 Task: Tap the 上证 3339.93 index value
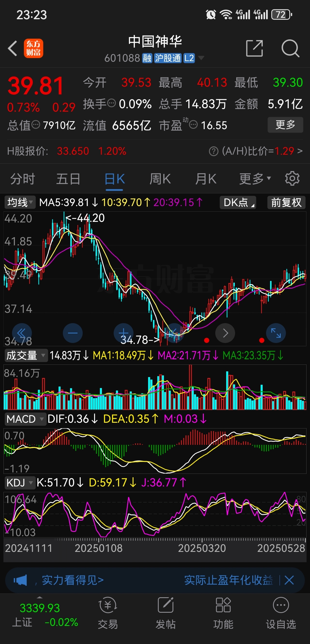pyautogui.click(x=40, y=608)
